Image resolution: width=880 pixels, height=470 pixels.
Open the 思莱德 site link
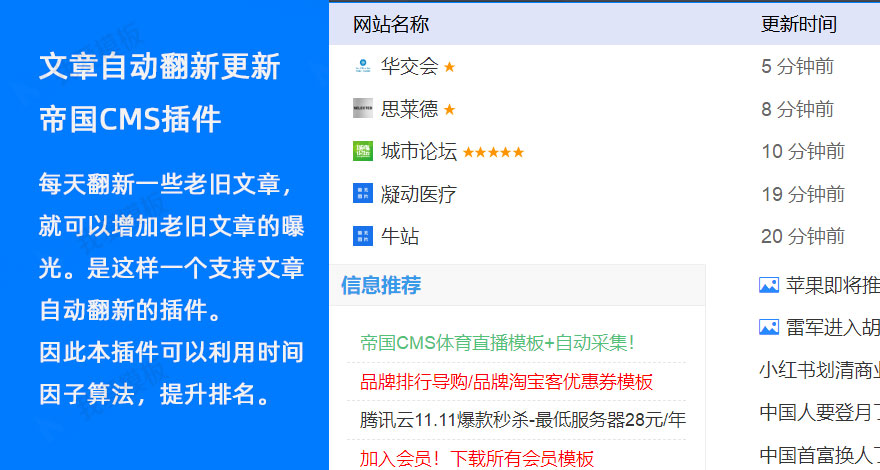click(x=409, y=108)
